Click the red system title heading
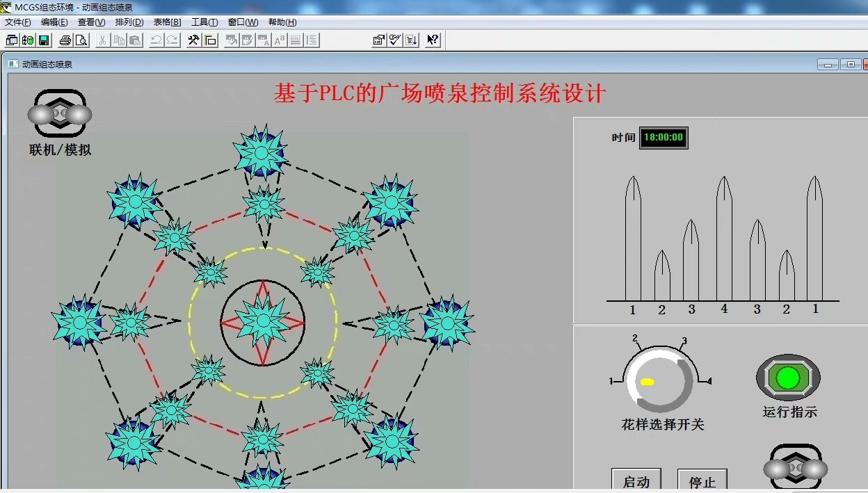Image resolution: width=868 pixels, height=493 pixels. click(x=440, y=93)
